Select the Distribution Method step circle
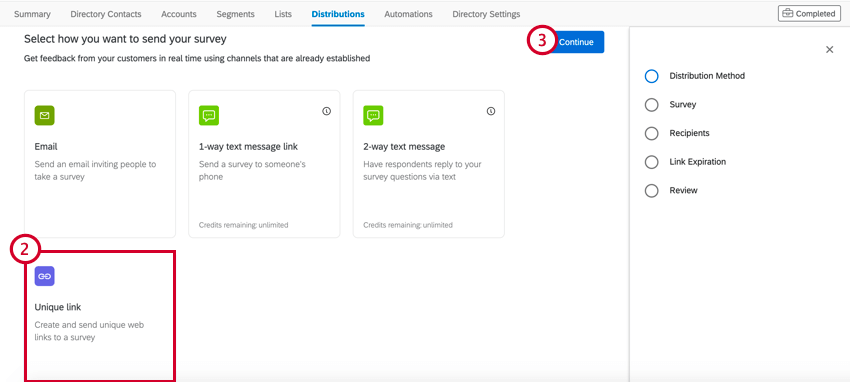The image size is (850, 382). (652, 76)
